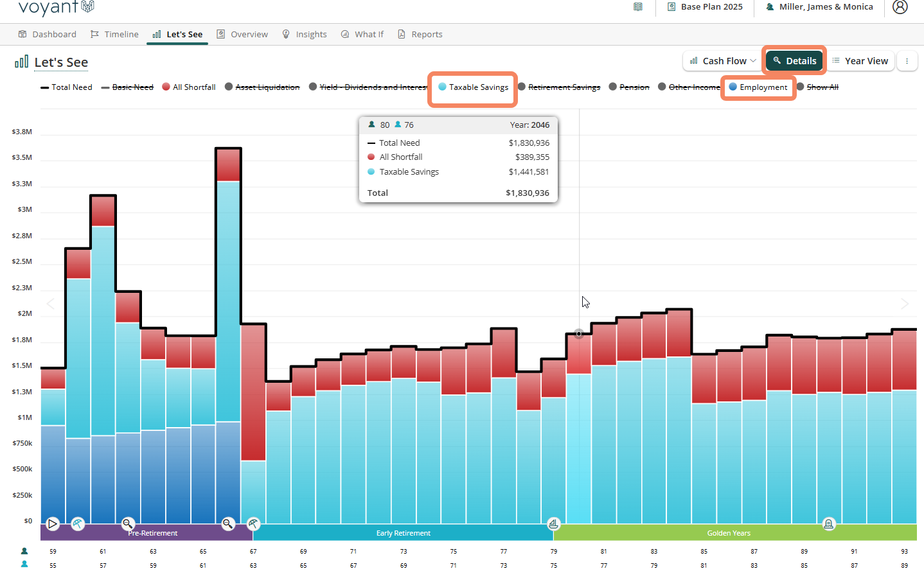
Task: Select the Early Retirement timeline stage bar
Action: click(x=403, y=533)
